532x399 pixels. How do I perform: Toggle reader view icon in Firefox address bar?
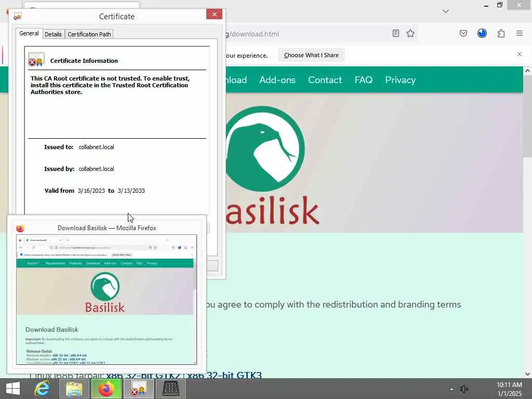395,33
